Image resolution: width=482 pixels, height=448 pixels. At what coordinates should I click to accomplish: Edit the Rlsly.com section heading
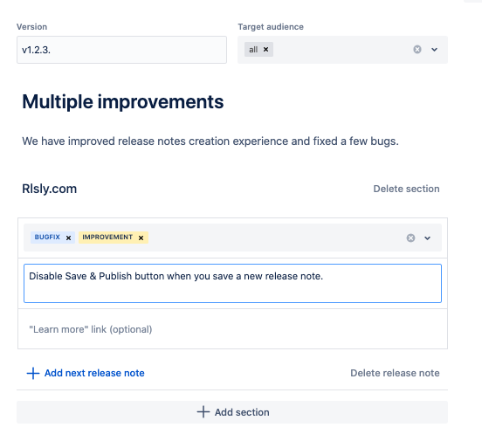[x=50, y=189]
